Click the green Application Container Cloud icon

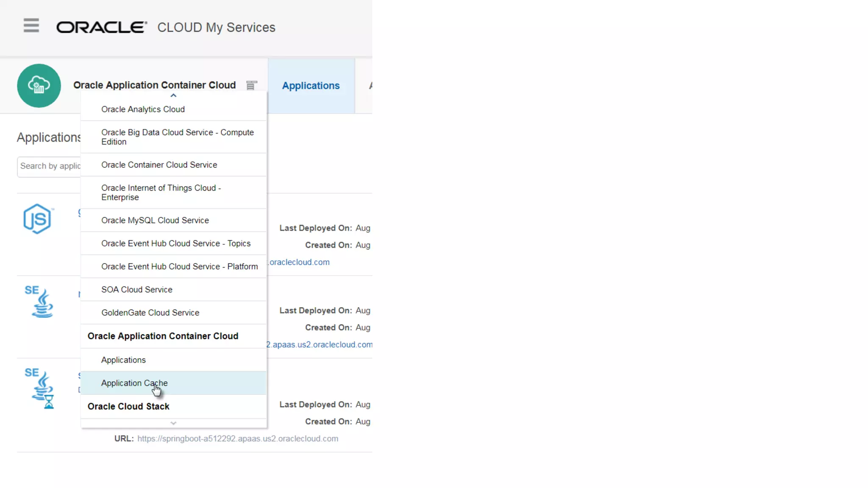point(39,86)
